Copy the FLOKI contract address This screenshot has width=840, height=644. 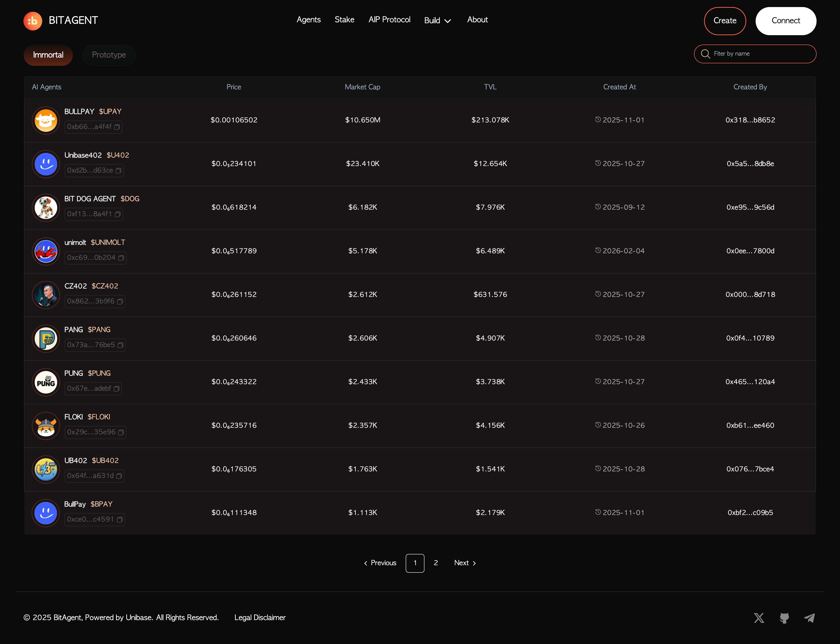(121, 432)
